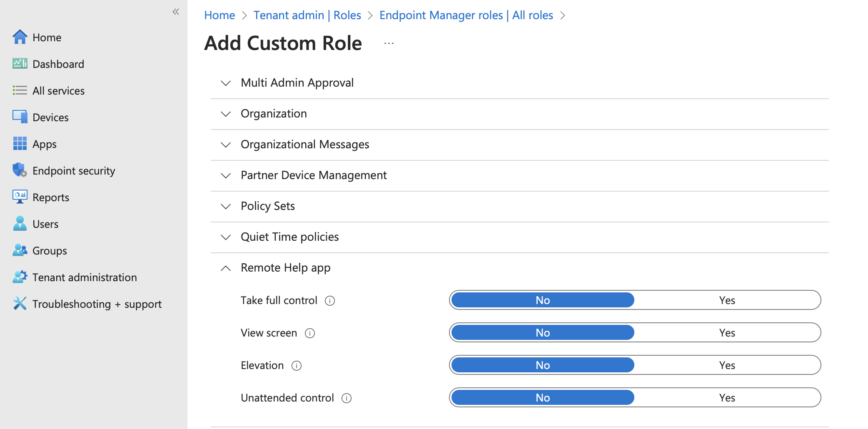Screen dimensions: 868x429
Task: Follow the Tenant admin | Roles breadcrumb
Action: [307, 15]
